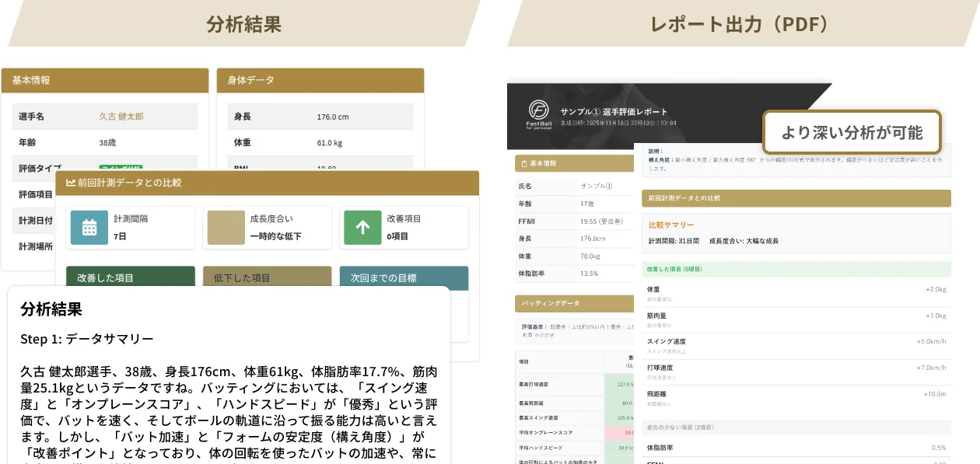Image resolution: width=980 pixels, height=464 pixels.
Task: Click the 比較サマリー heading
Action: tap(672, 225)
